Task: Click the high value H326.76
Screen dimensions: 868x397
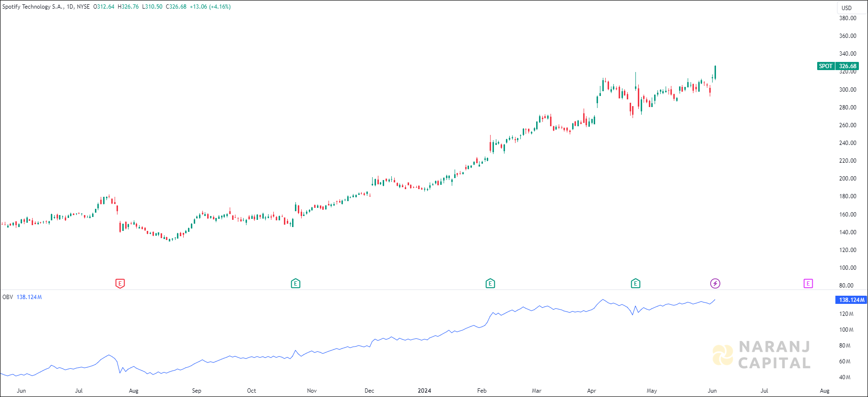Action: point(128,7)
